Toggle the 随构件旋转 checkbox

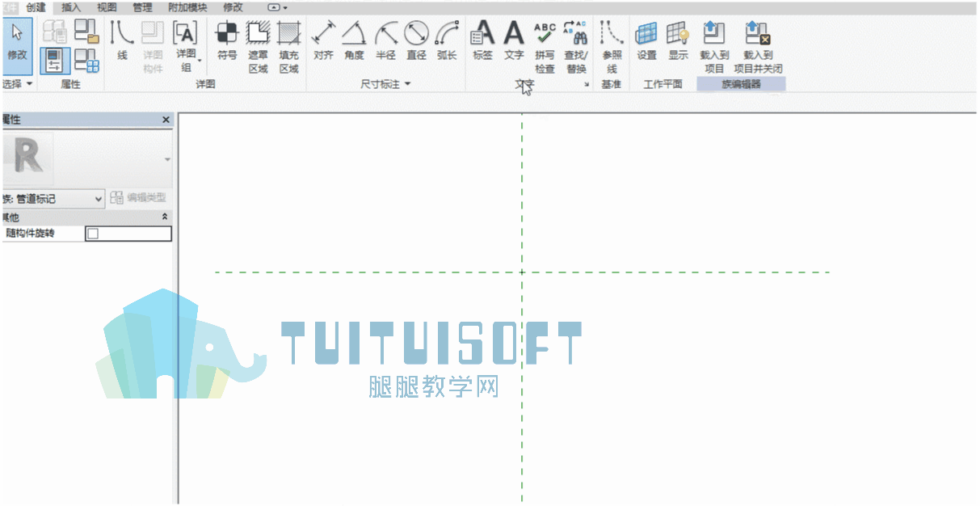[92, 234]
